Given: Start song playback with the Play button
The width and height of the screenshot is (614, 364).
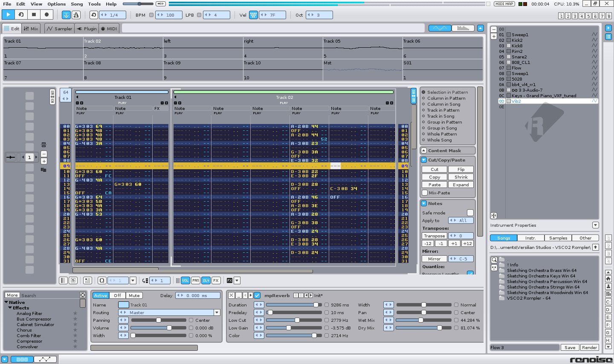Looking at the screenshot, I should (8, 14).
